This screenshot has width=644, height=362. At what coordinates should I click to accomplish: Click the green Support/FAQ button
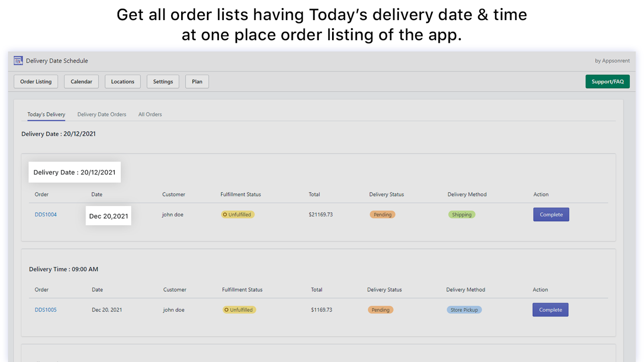[607, 81]
